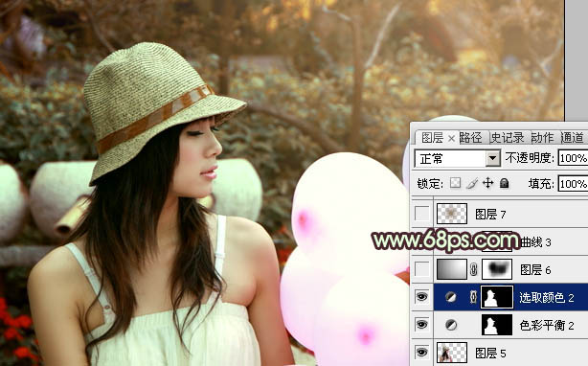Select the 选取颜色 2 layer mask thumbnail
The image size is (588, 366).
497,297
